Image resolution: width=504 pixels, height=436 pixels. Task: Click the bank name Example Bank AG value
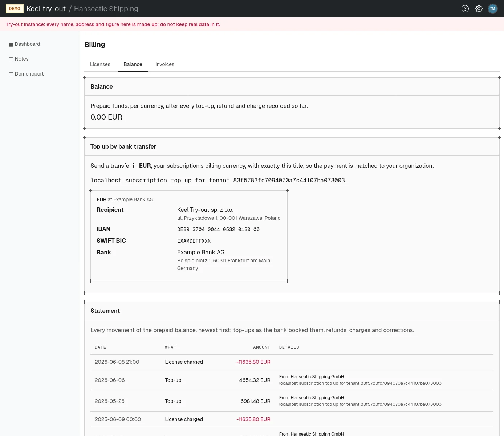(201, 252)
